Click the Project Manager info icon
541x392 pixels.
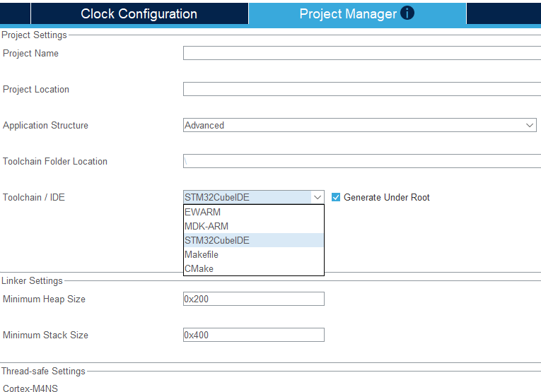point(407,13)
